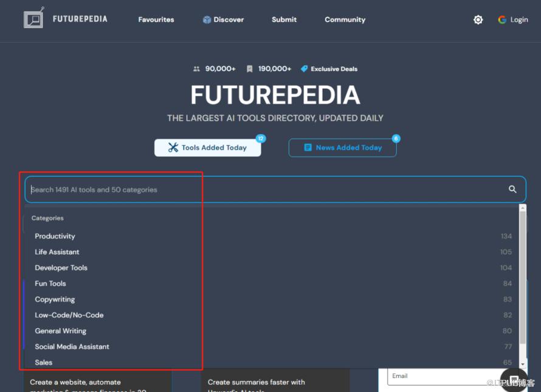Click the Exclusive Deals tag icon

pyautogui.click(x=305, y=69)
